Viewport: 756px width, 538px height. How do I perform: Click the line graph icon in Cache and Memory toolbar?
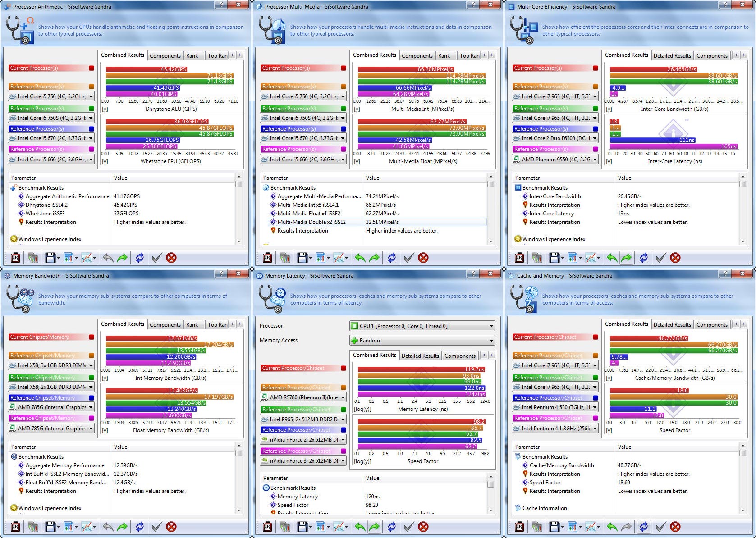point(591,527)
